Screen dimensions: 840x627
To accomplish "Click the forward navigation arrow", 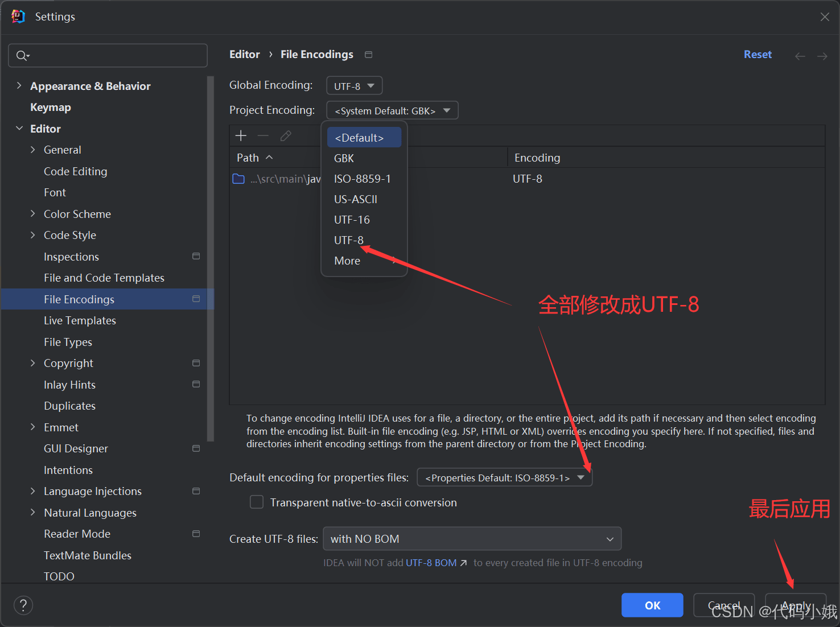I will pyautogui.click(x=822, y=56).
